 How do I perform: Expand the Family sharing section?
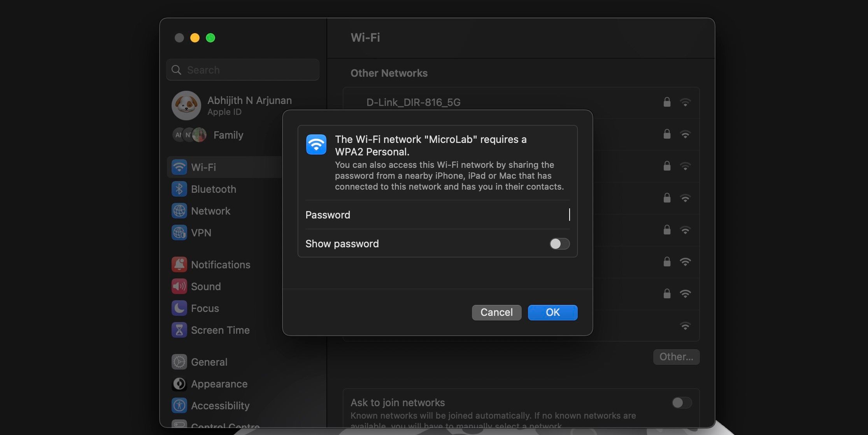point(228,135)
